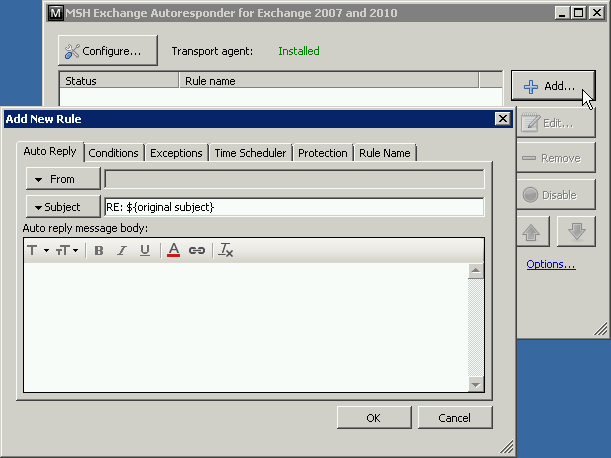Click the Status column header
The width and height of the screenshot is (611, 458).
pos(119,81)
